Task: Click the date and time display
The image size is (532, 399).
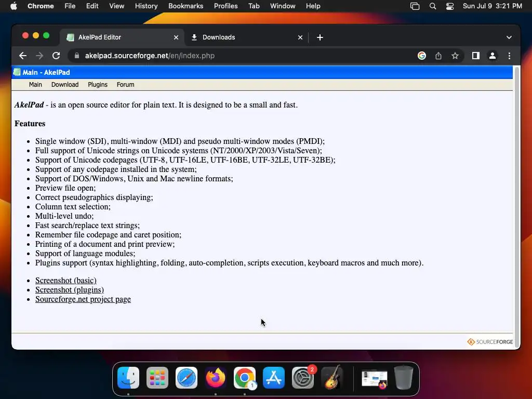Action: point(493,6)
